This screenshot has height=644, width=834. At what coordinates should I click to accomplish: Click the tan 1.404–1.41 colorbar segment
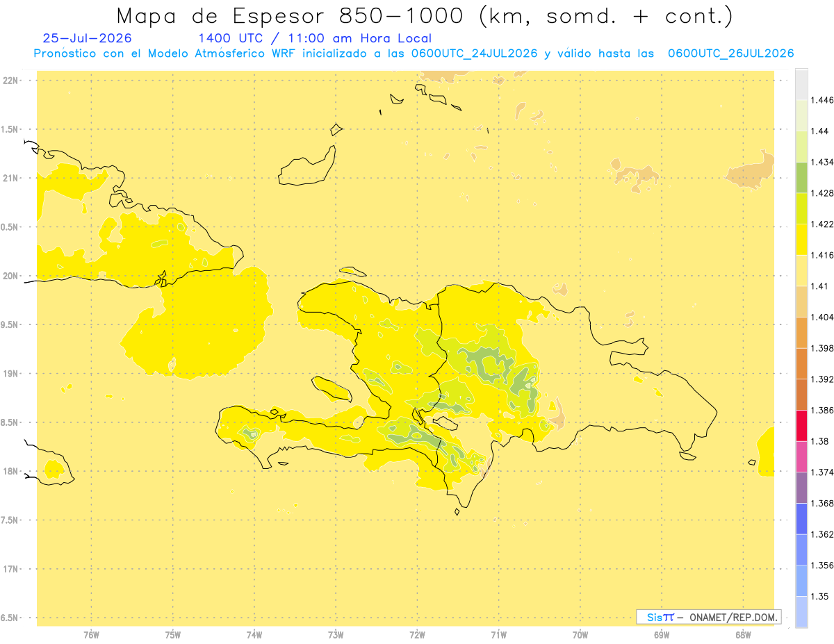801,302
